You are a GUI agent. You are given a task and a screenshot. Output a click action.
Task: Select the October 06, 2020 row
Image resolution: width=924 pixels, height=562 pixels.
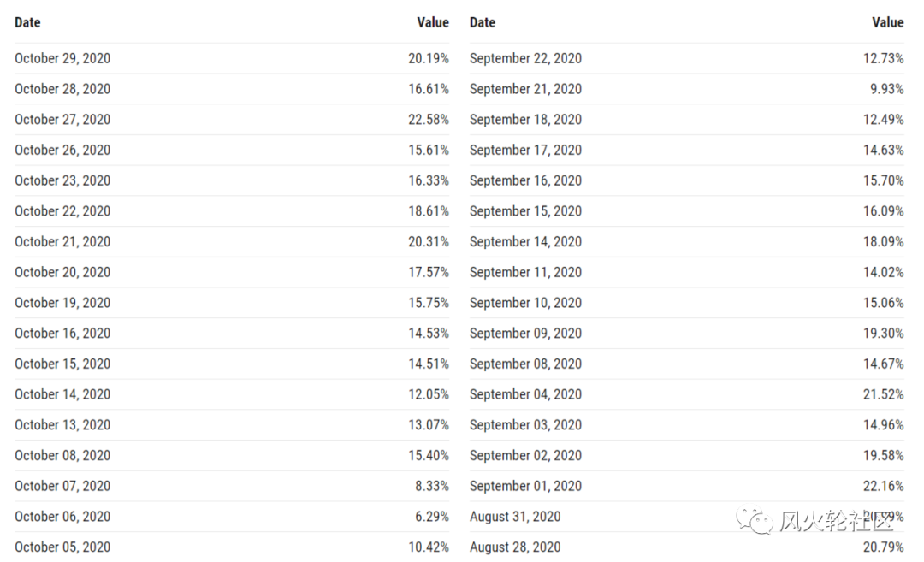pyautogui.click(x=232, y=517)
